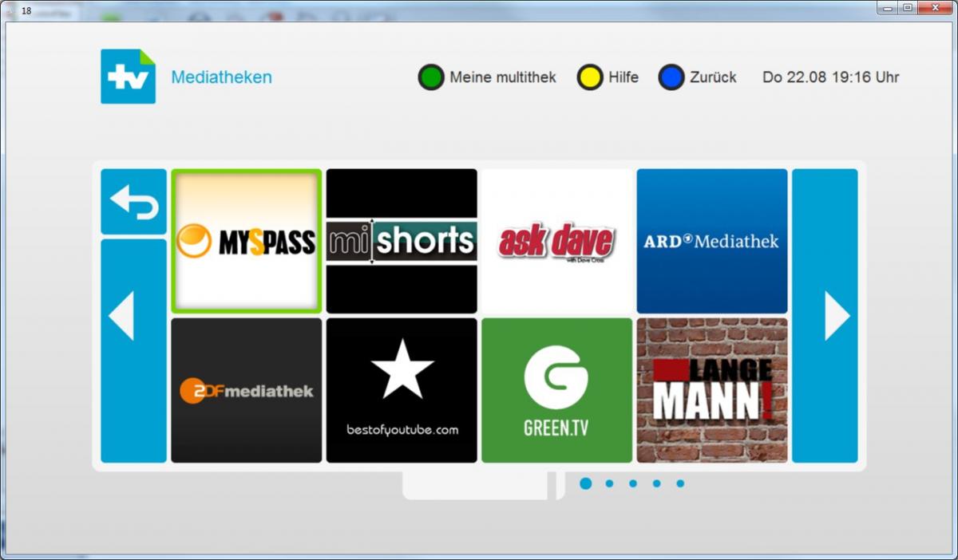Go to next page with right arrow
The height and width of the screenshot is (560, 958).
(825, 316)
